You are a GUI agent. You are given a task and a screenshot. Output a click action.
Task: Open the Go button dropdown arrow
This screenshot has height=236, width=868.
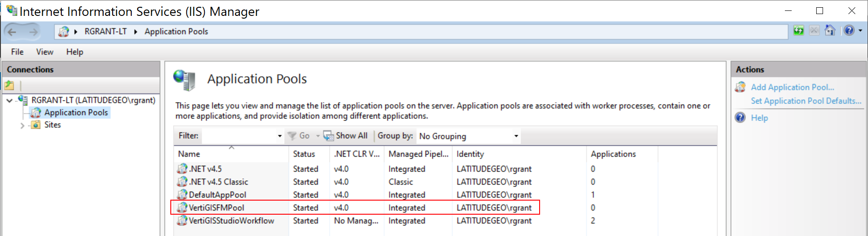pos(317,136)
